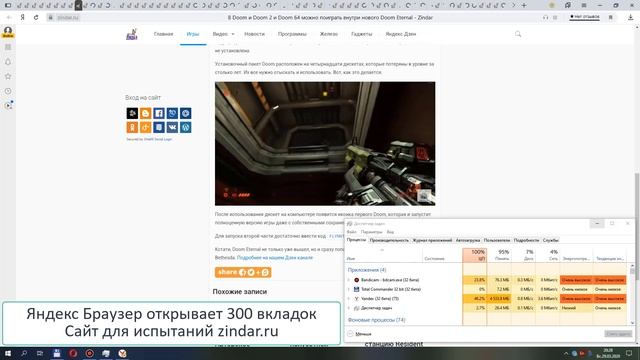Log in with LiveJournal pencil icon
Viewport: 640px width, 360px height.
tap(172, 113)
